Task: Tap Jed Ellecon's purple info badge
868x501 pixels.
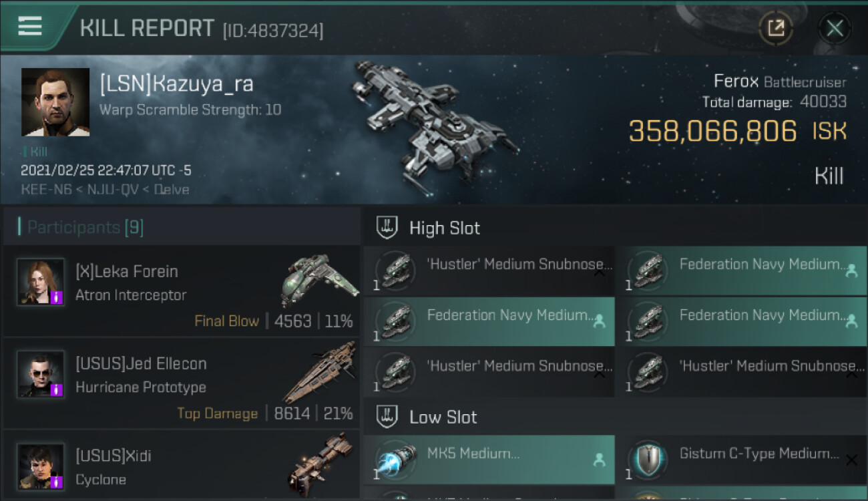Action: click(56, 389)
